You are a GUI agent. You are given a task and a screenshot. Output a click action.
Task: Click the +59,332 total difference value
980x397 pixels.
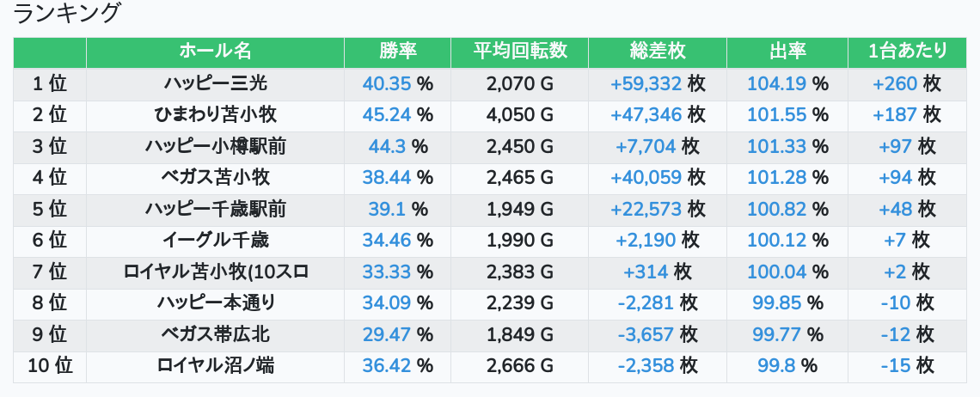click(x=646, y=83)
